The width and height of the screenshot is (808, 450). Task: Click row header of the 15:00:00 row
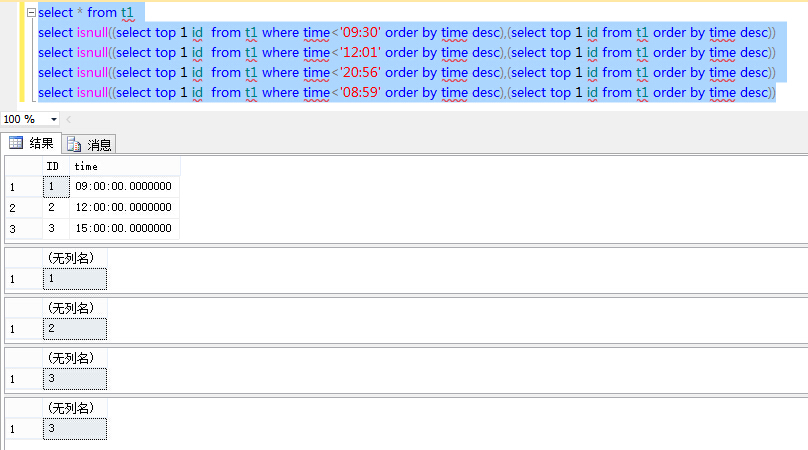pos(24,229)
